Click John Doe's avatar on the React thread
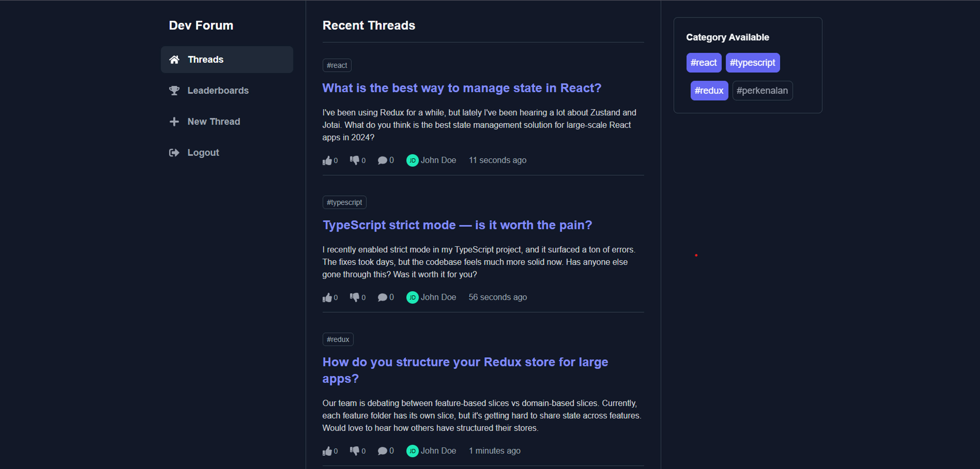The width and height of the screenshot is (980, 469). coord(412,160)
